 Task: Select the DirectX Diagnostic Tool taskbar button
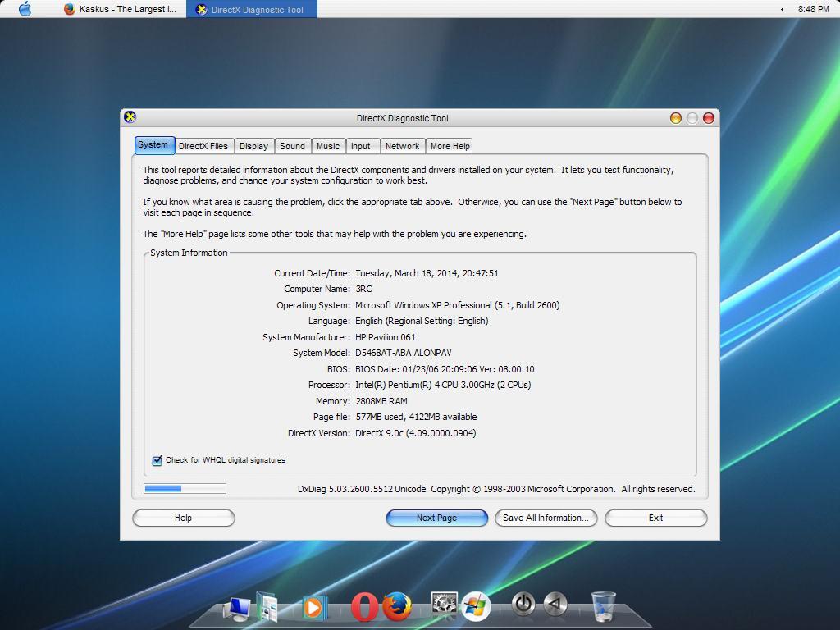tap(252, 9)
